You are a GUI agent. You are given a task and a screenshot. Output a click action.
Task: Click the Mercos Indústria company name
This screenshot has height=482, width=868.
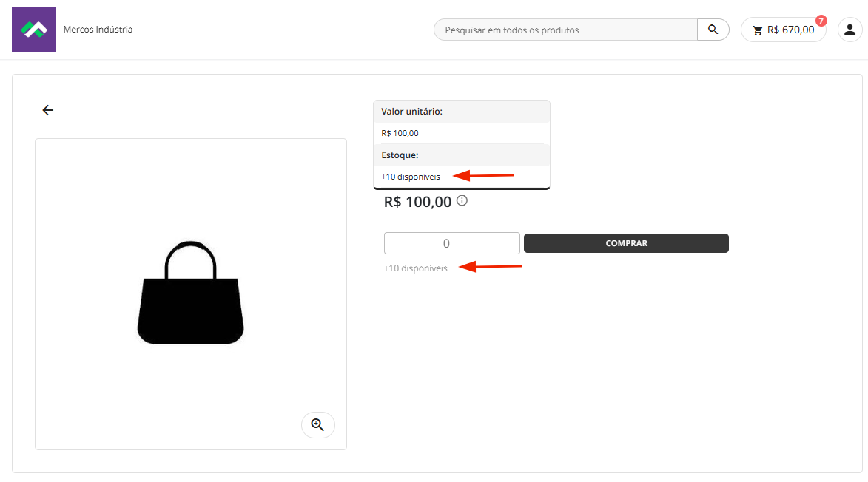coord(98,30)
